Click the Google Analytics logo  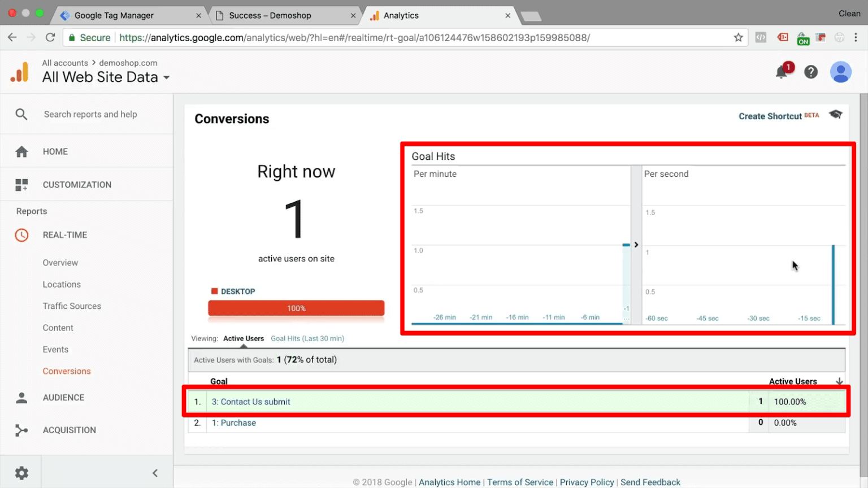20,72
